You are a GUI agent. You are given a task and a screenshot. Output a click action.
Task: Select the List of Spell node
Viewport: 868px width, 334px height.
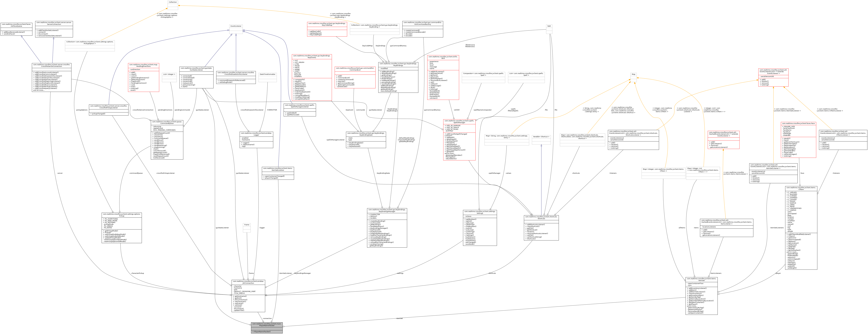[526, 77]
